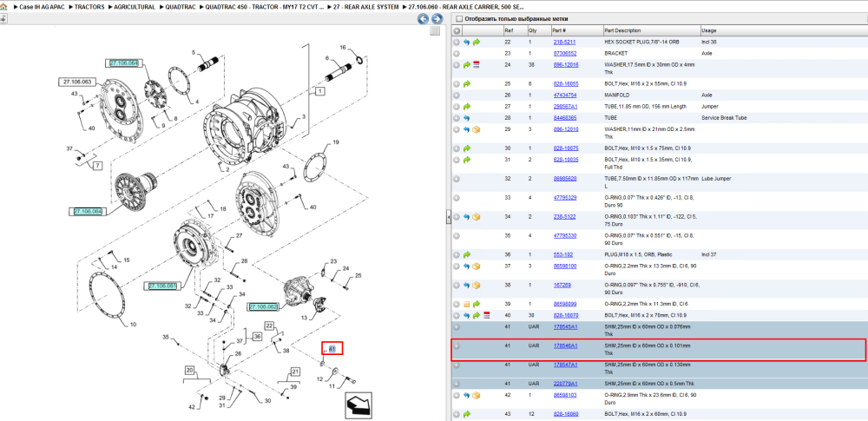Click the box package icon in Ref 42 row
The width and height of the screenshot is (868, 421).
click(x=476, y=396)
